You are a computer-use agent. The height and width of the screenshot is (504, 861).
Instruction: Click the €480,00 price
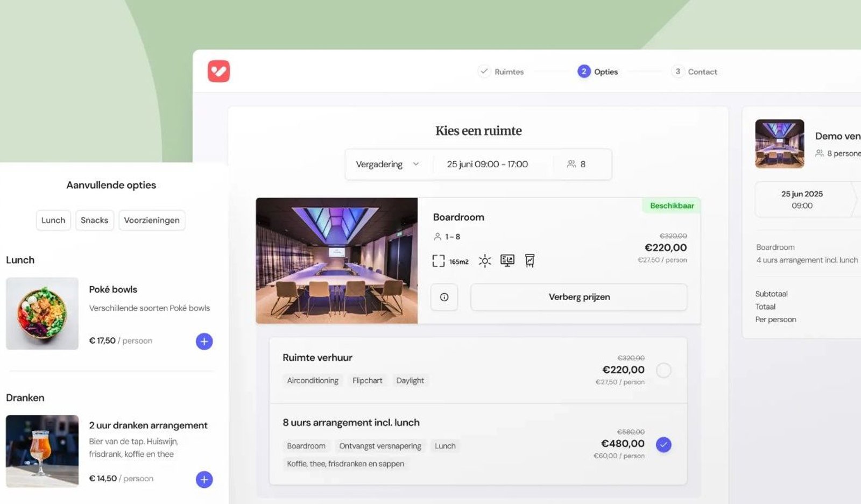coord(623,444)
